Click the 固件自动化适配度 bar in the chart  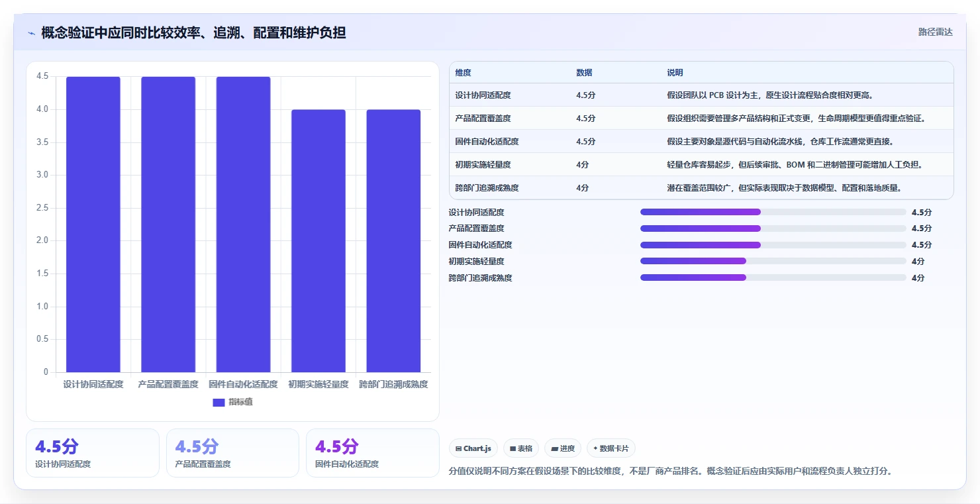tap(243, 225)
